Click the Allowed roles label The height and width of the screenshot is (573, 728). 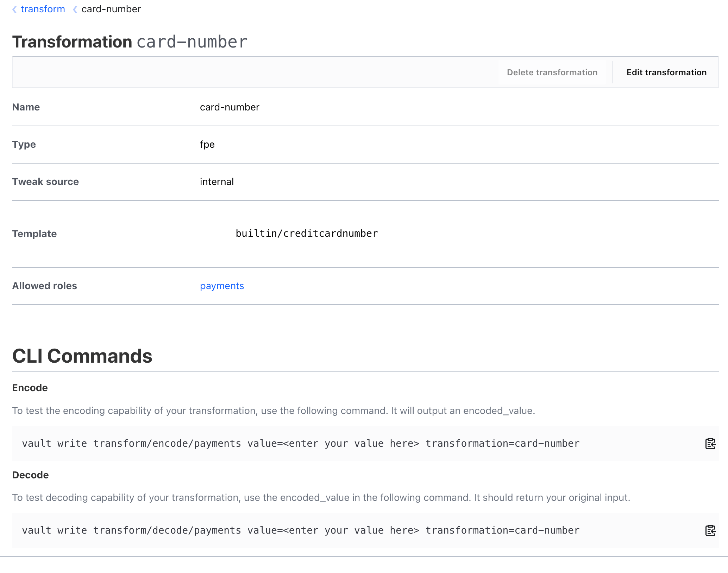[x=44, y=286]
